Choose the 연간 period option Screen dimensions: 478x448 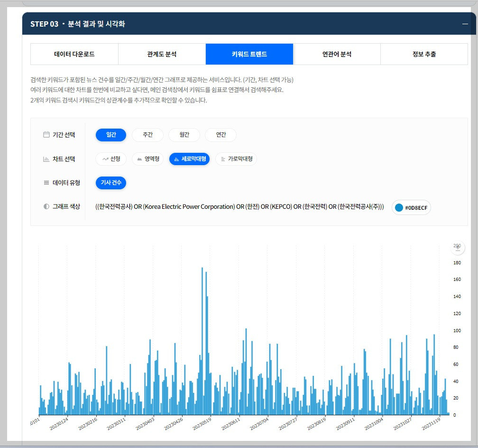(x=221, y=135)
